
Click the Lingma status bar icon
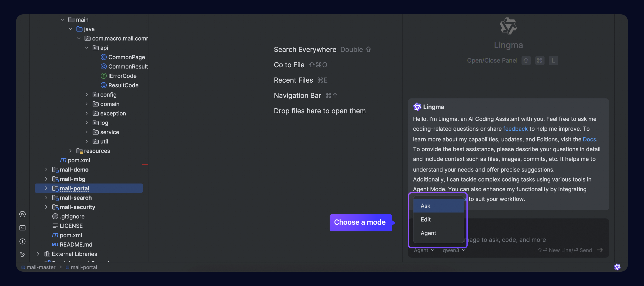pyautogui.click(x=617, y=267)
